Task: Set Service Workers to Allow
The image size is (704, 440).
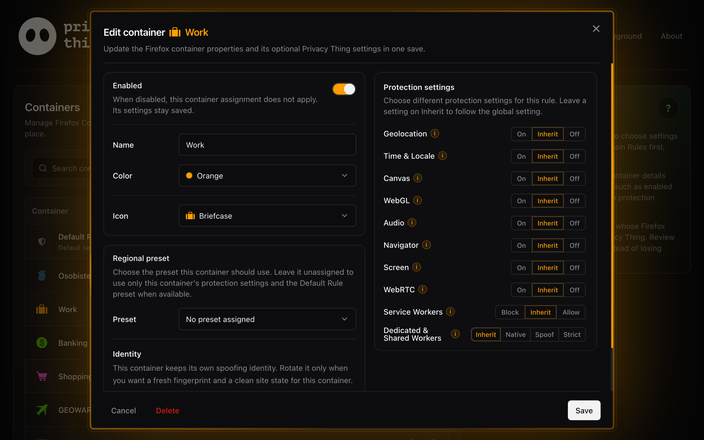Action: point(571,312)
